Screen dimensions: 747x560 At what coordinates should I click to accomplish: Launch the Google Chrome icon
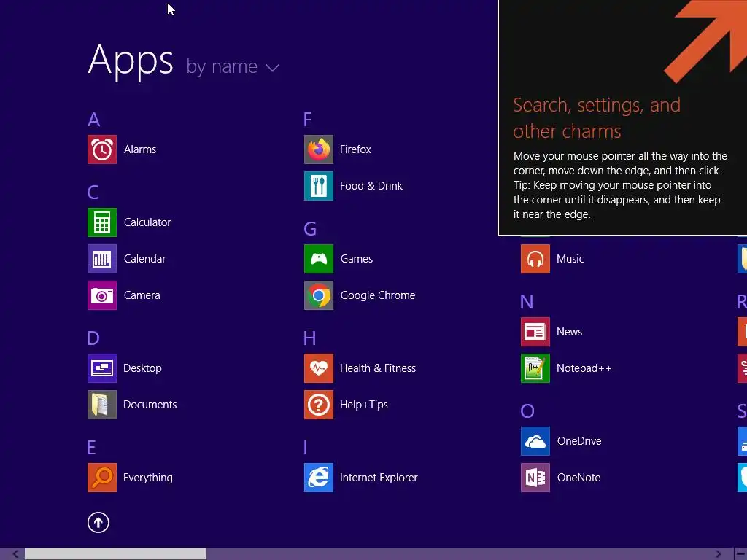point(319,295)
